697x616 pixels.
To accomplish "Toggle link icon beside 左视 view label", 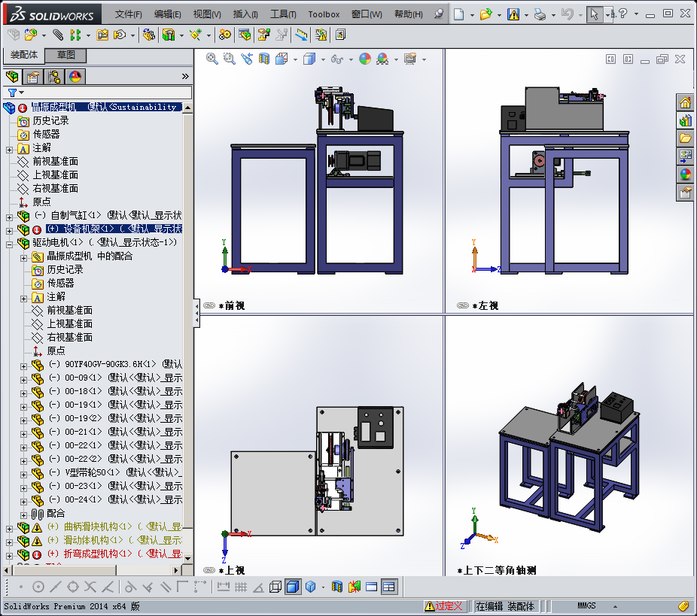I will click(x=462, y=305).
